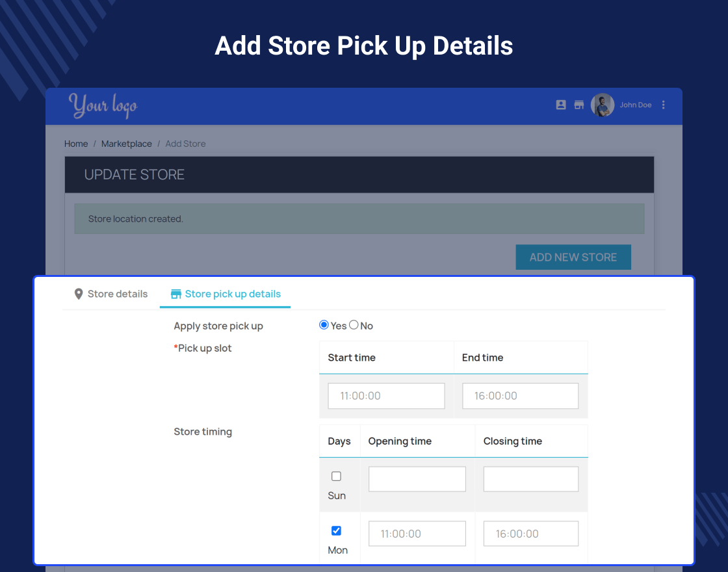Select No for Apply store pick up

(x=354, y=325)
